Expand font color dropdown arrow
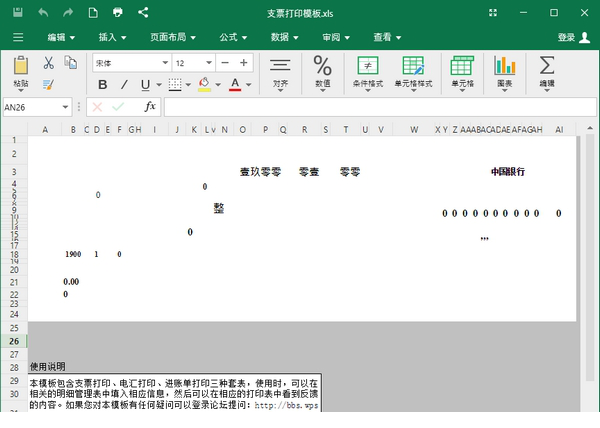The image size is (600, 428). 248,85
